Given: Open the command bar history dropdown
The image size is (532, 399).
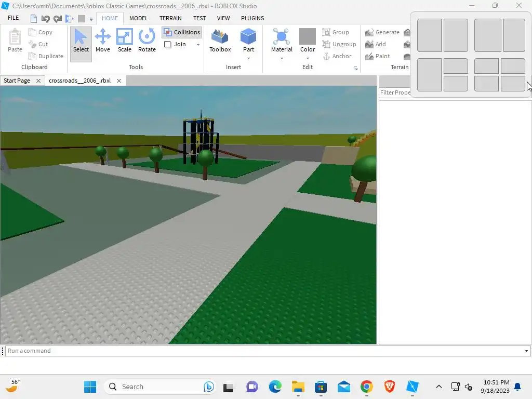Looking at the screenshot, I should (527, 351).
